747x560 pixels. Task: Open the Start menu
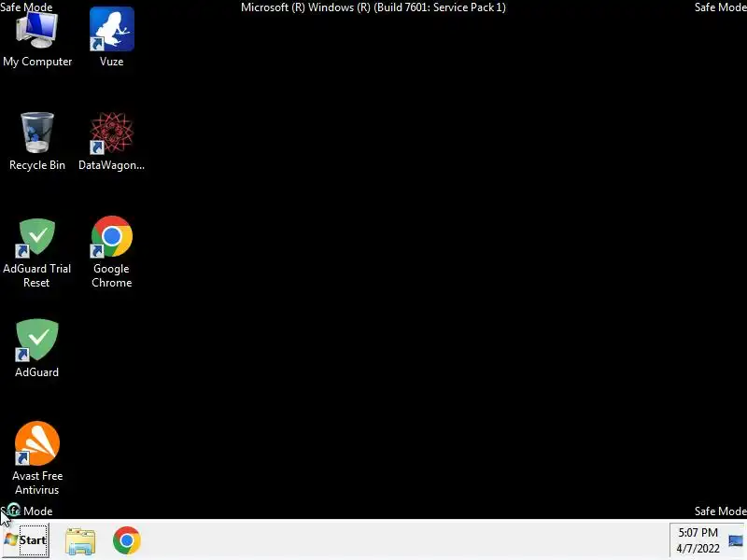click(x=26, y=540)
